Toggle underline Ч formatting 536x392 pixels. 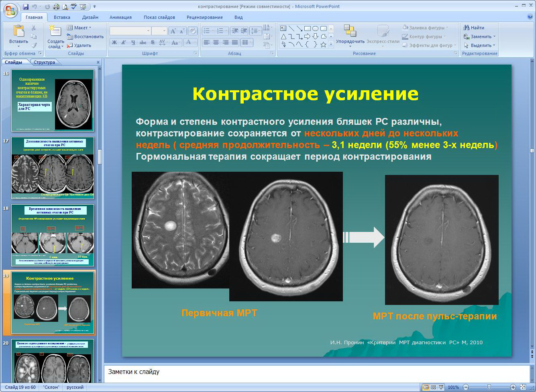133,42
